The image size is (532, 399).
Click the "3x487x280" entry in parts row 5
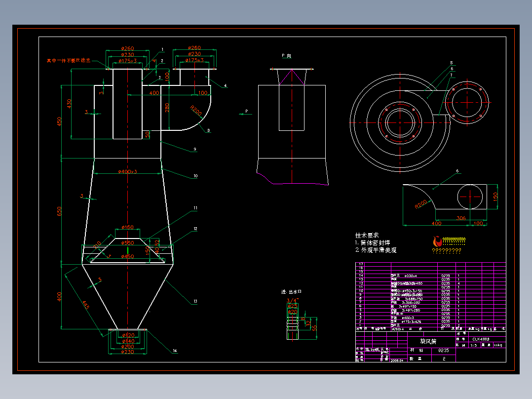(x=411, y=310)
